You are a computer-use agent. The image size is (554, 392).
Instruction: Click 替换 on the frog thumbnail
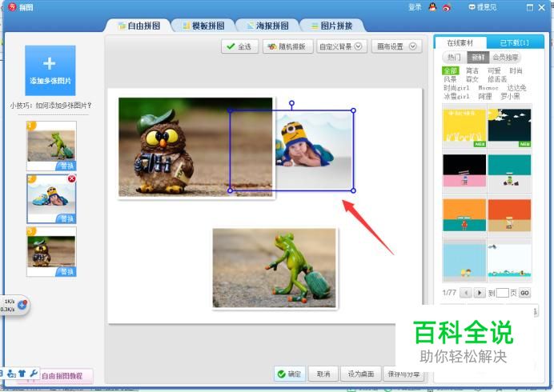tap(66, 166)
